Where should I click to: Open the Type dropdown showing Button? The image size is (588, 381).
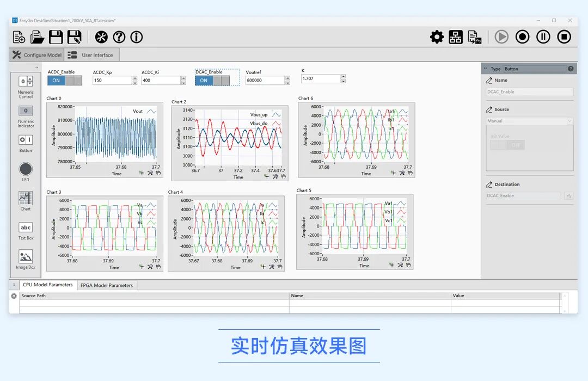click(x=535, y=69)
